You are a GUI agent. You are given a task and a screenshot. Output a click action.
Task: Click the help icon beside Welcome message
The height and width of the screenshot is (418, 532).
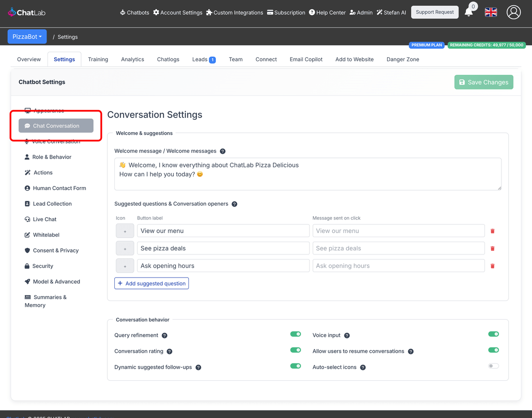[223, 151]
